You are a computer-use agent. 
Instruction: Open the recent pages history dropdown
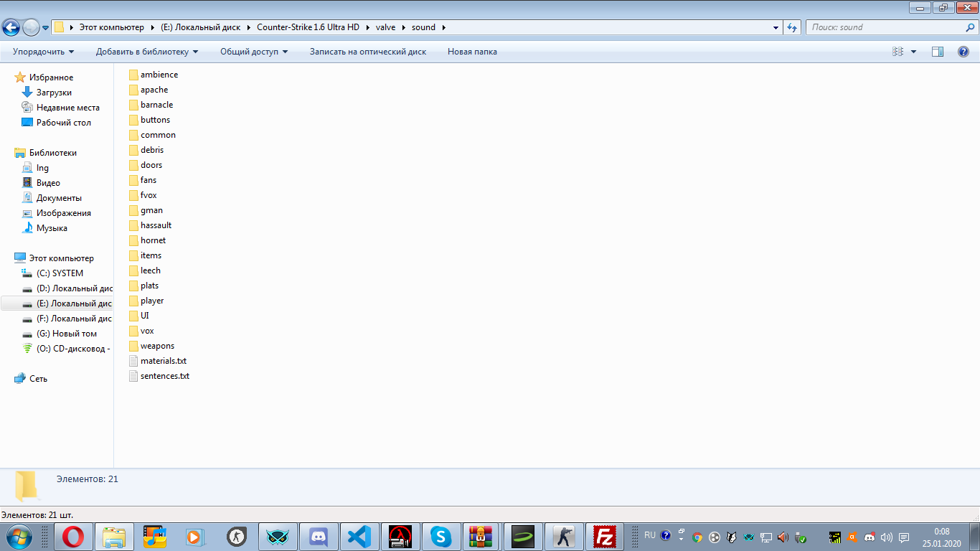point(46,28)
